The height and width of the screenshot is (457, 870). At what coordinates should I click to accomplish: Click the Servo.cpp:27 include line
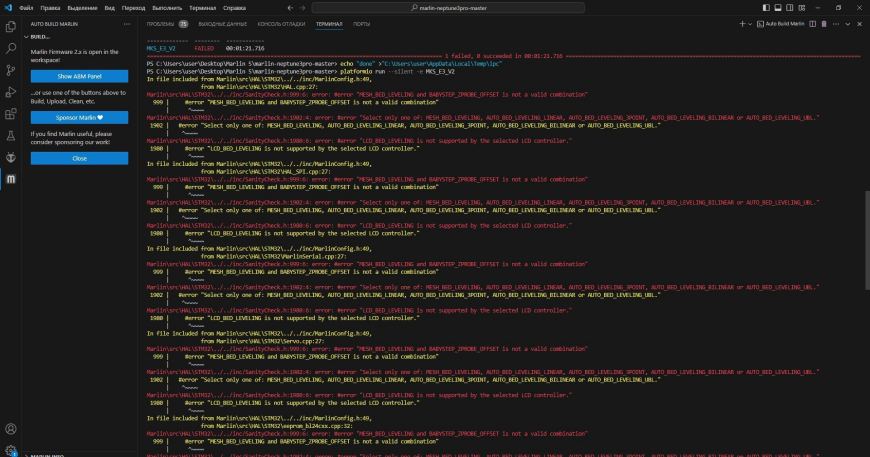(x=262, y=342)
